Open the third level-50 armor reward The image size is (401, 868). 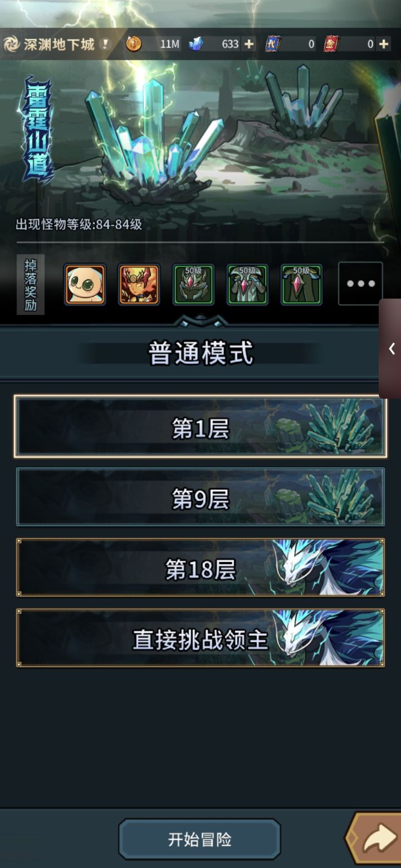pos(301,284)
